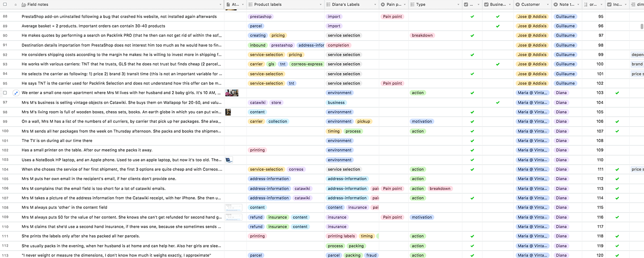Click checkbox field icon left of Busine... column
The height and width of the screenshot is (258, 644).
coord(466,4)
